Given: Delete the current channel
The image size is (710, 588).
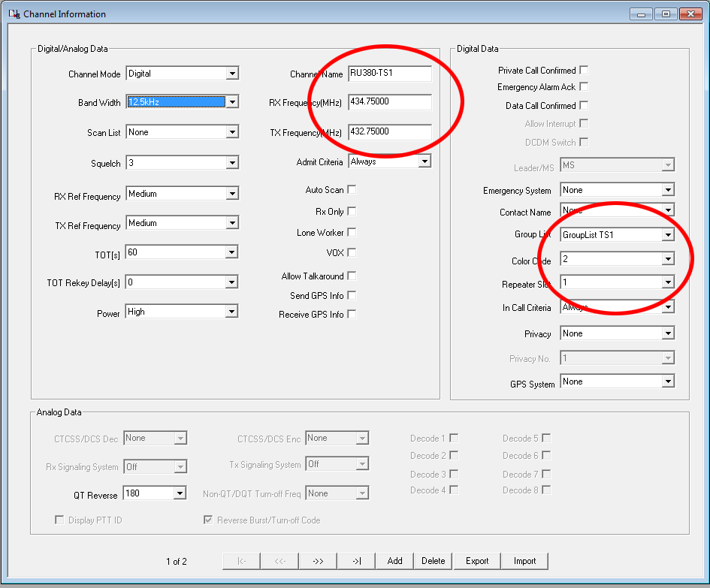Looking at the screenshot, I should [x=433, y=561].
